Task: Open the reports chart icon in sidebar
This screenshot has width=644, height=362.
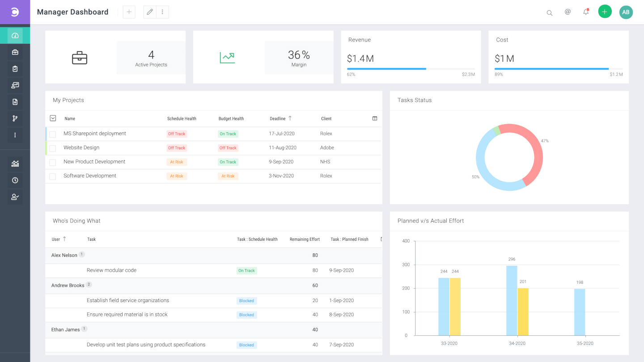Action: [15, 164]
